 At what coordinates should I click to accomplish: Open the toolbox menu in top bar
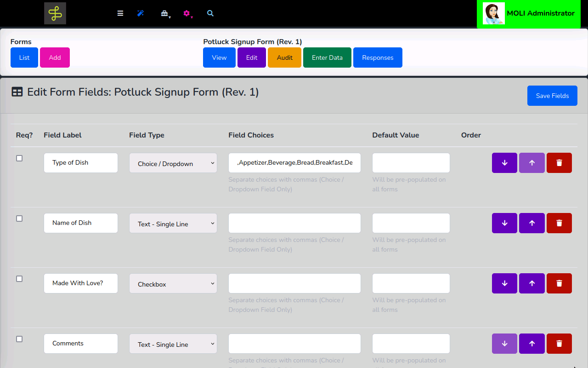tap(165, 14)
